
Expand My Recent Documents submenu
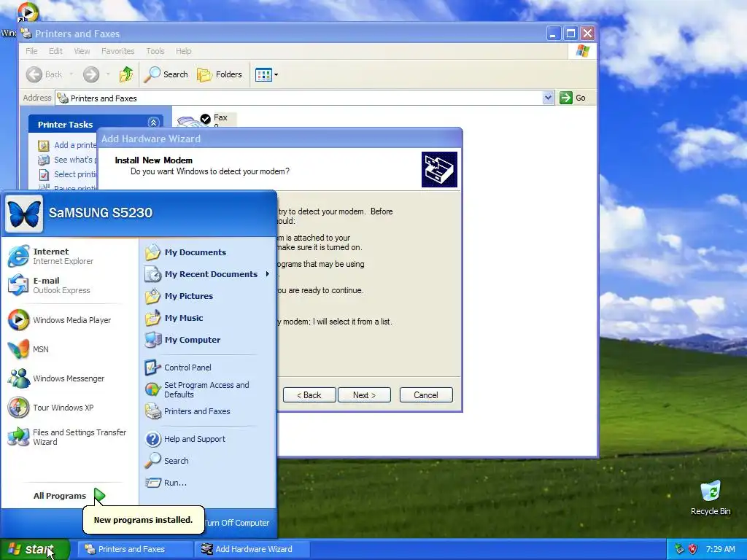208,274
